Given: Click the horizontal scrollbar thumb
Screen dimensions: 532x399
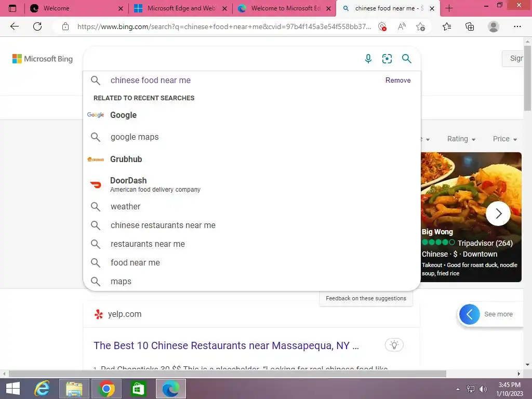Looking at the screenshot, I should [228, 374].
